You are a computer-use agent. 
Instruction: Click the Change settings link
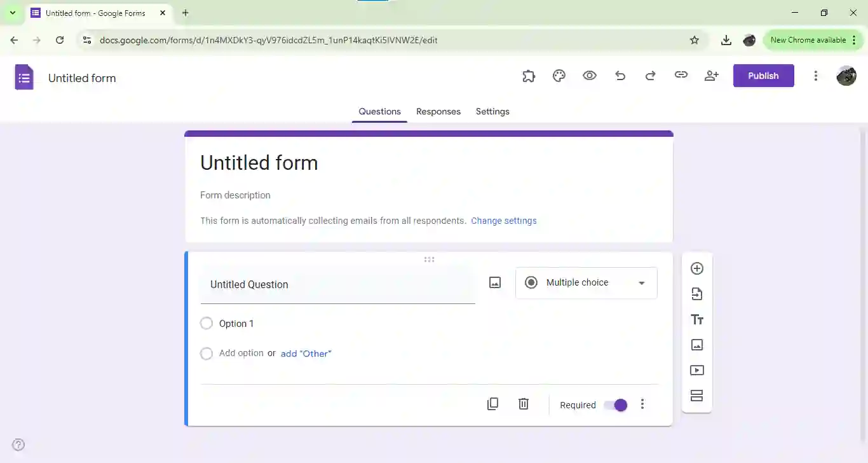tap(504, 221)
